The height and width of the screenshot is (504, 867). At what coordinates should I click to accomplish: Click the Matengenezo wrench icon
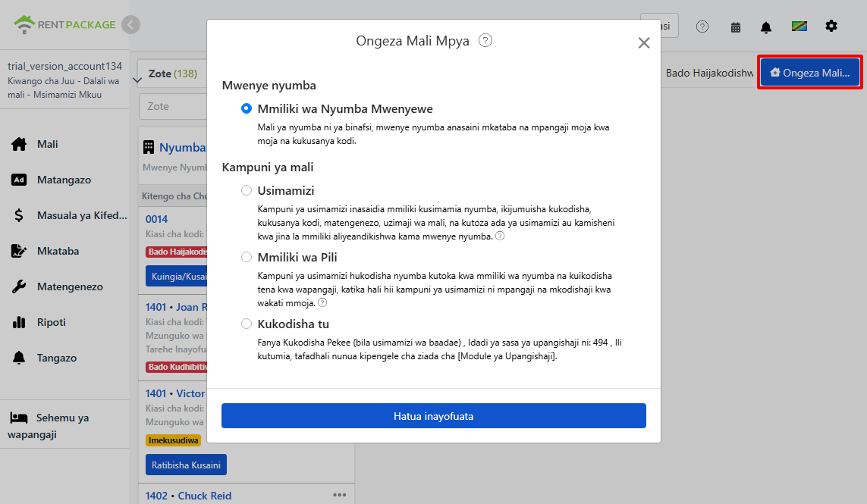coord(19,286)
